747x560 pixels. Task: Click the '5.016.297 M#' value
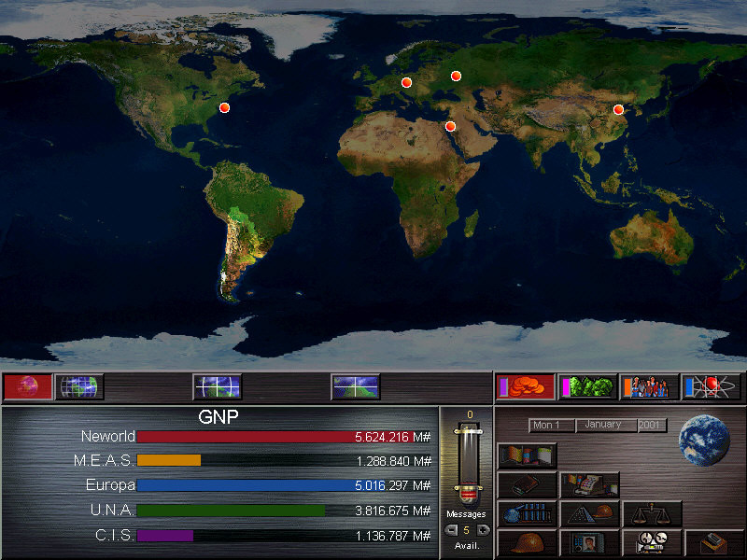392,485
